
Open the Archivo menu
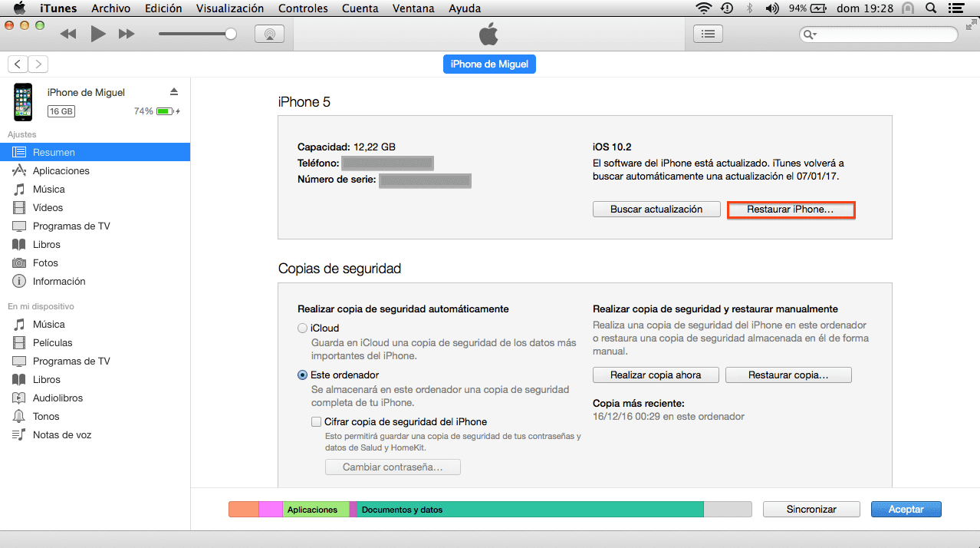110,8
